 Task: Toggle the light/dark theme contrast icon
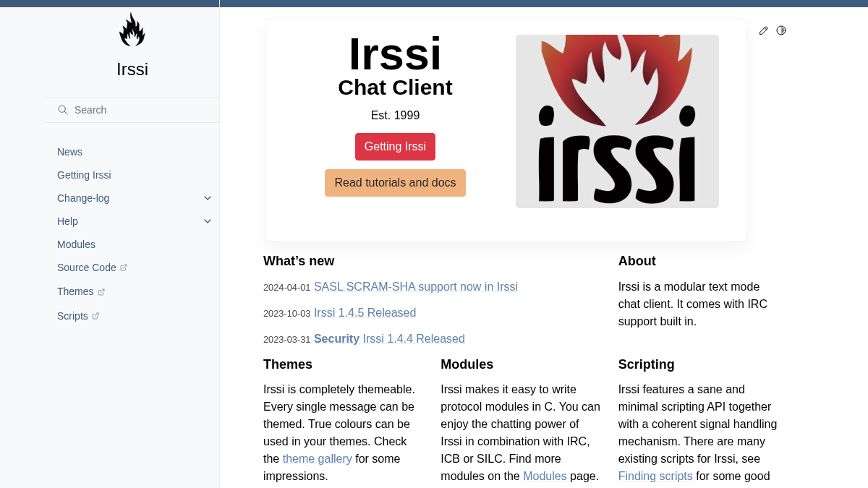coord(781,30)
